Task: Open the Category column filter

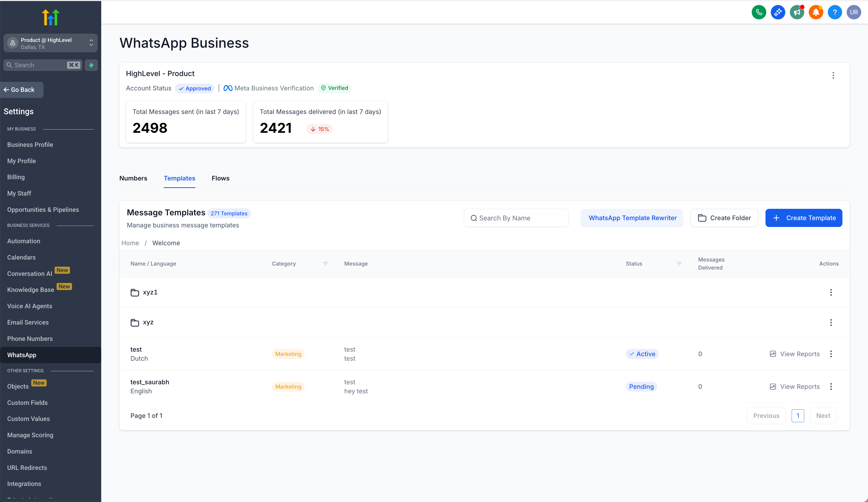Action: click(x=325, y=264)
